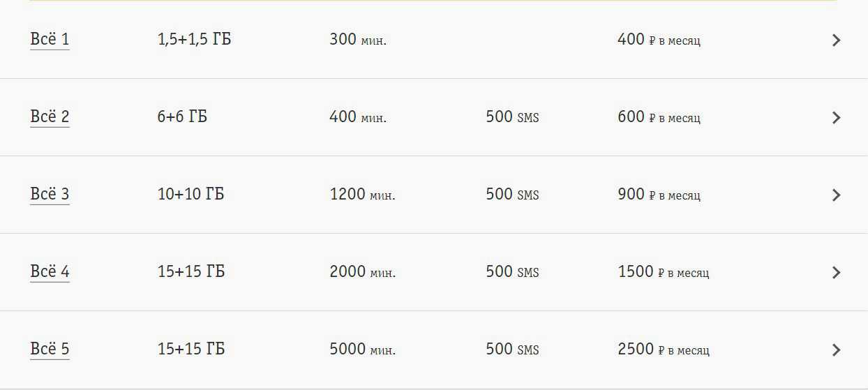Open the Всё 1 tariff link

50,40
